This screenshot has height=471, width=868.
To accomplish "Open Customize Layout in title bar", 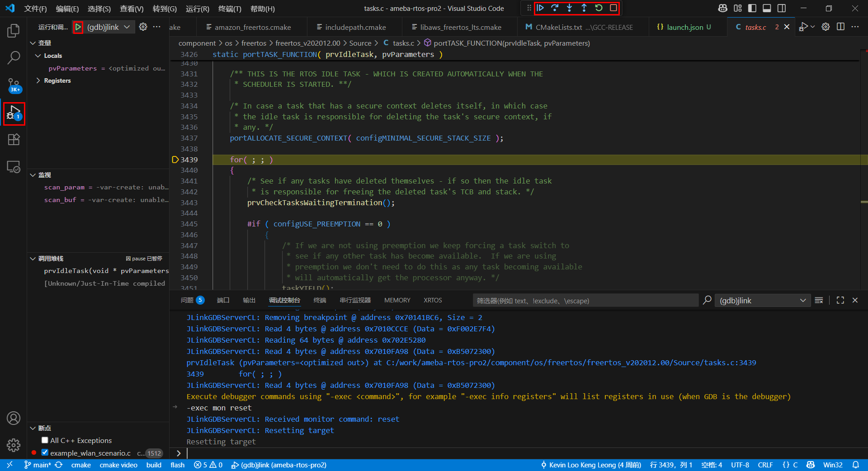I will [x=738, y=8].
